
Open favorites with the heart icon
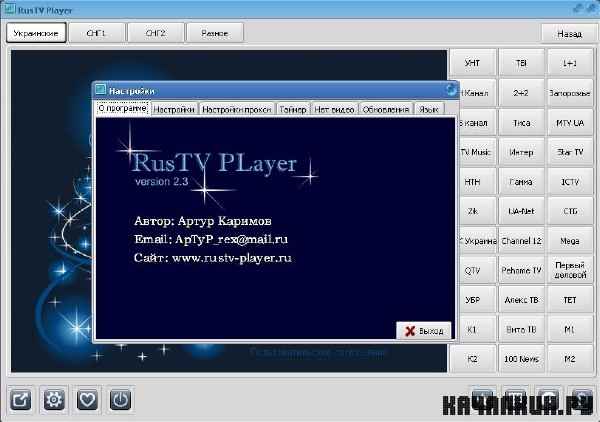pyautogui.click(x=87, y=400)
